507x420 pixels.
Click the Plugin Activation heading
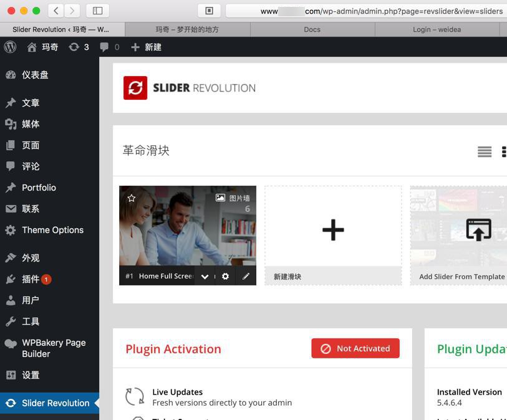click(173, 349)
